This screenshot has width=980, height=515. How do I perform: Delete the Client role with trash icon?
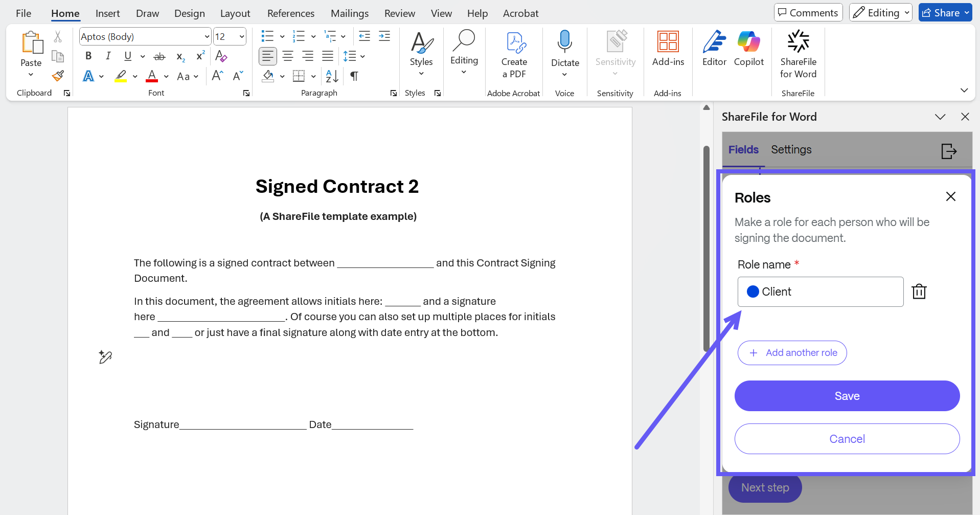(x=919, y=292)
